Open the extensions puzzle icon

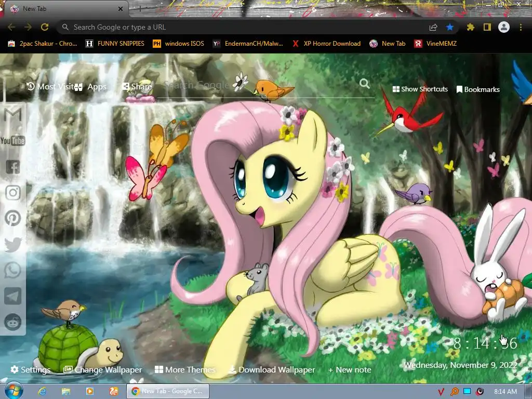pos(471,27)
